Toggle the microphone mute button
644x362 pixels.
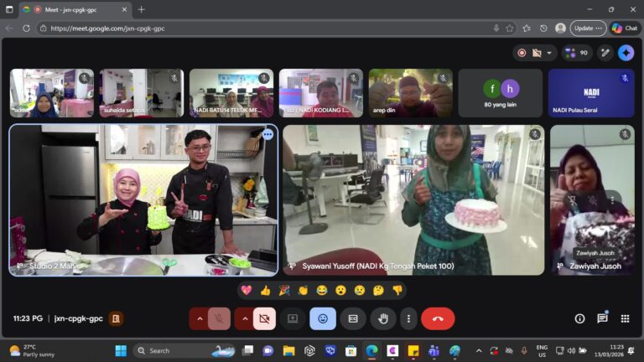219,318
